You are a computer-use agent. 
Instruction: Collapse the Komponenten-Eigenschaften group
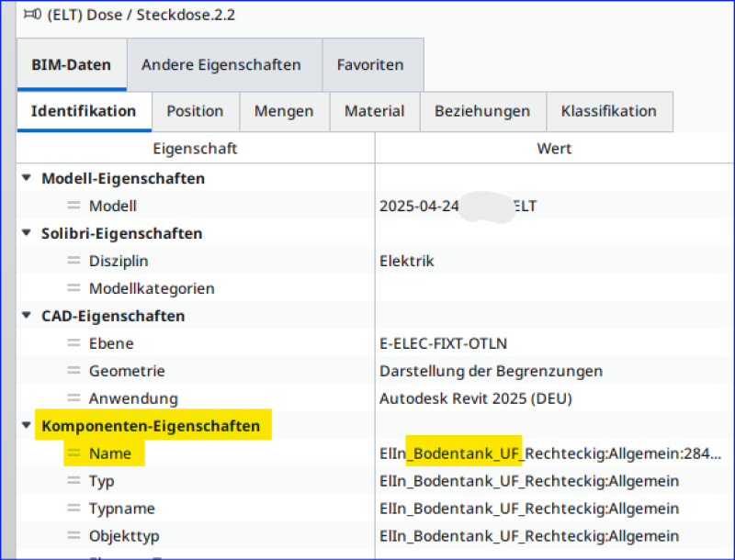click(28, 426)
